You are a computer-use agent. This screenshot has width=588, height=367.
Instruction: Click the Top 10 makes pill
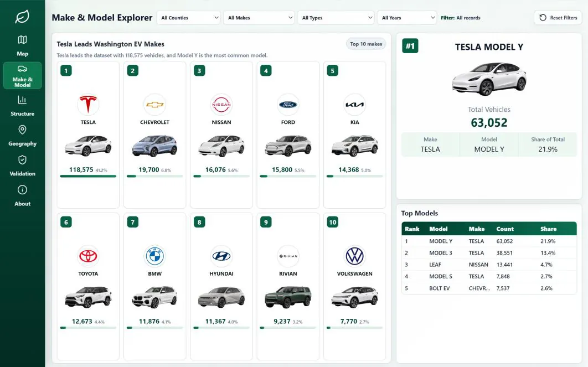[x=365, y=44]
